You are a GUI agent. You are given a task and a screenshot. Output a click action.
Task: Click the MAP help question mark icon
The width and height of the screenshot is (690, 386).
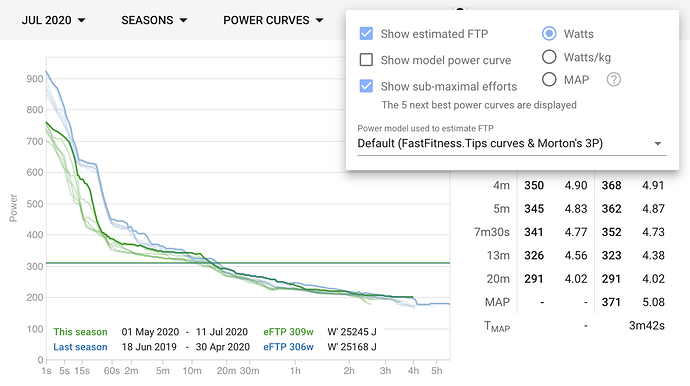click(613, 80)
